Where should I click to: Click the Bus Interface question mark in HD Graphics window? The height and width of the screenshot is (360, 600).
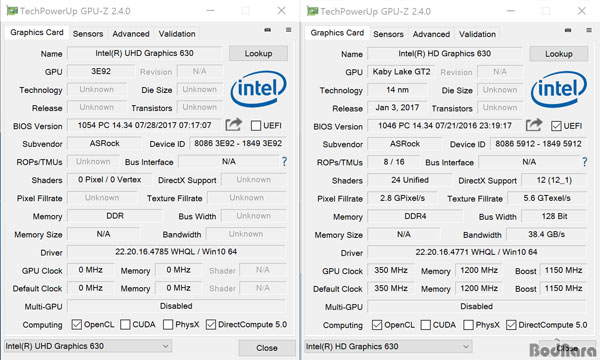pos(585,162)
